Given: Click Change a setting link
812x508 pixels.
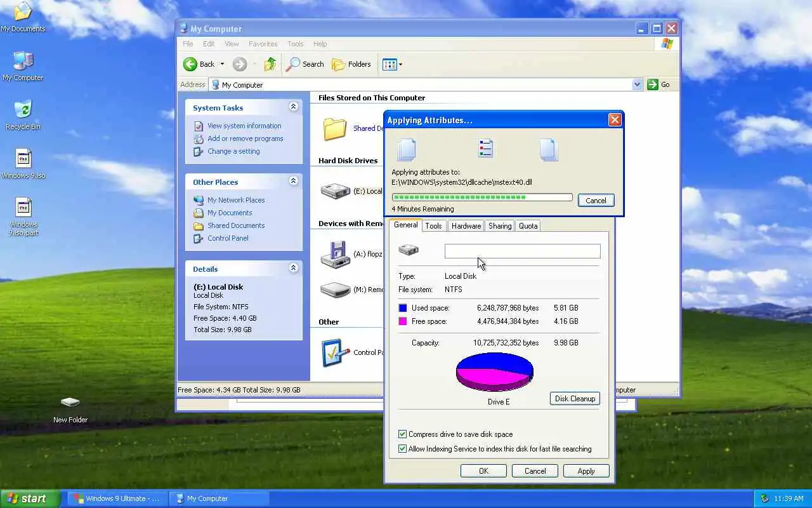Looking at the screenshot, I should pos(233,151).
